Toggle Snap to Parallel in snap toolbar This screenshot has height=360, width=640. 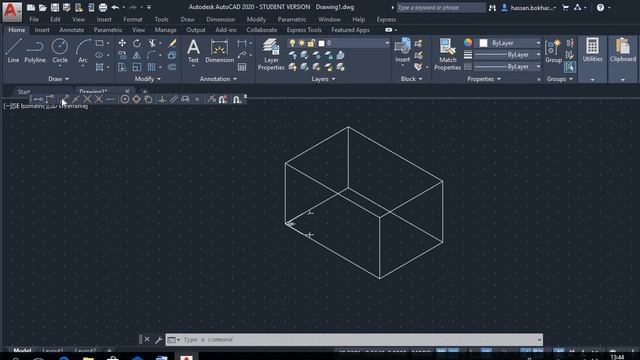[174, 99]
